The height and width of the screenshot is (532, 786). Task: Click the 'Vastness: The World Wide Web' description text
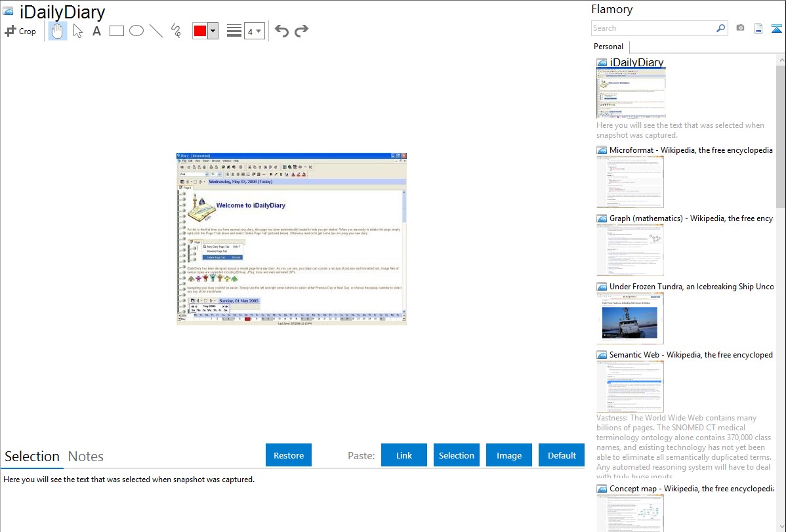684,447
